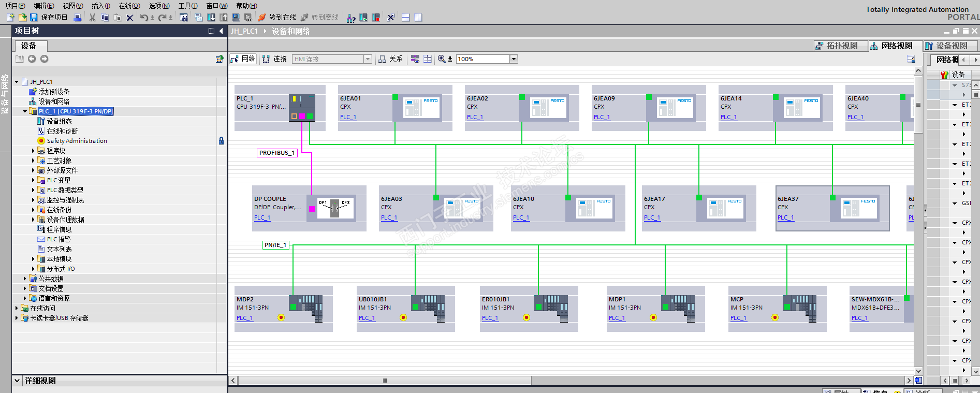Click the start simulation monitor icon
The width and height of the screenshot is (980, 393).
[236, 18]
